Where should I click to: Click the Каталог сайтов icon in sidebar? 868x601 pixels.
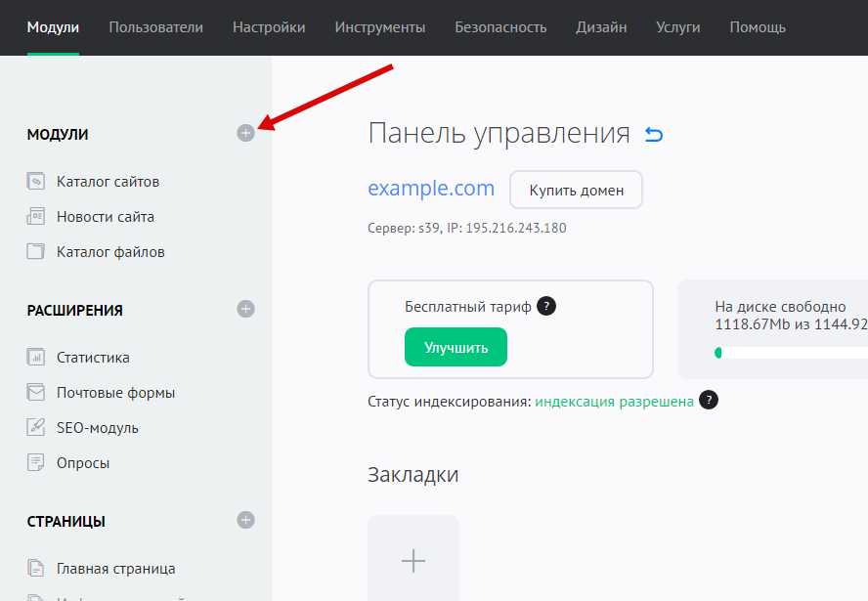click(36, 182)
